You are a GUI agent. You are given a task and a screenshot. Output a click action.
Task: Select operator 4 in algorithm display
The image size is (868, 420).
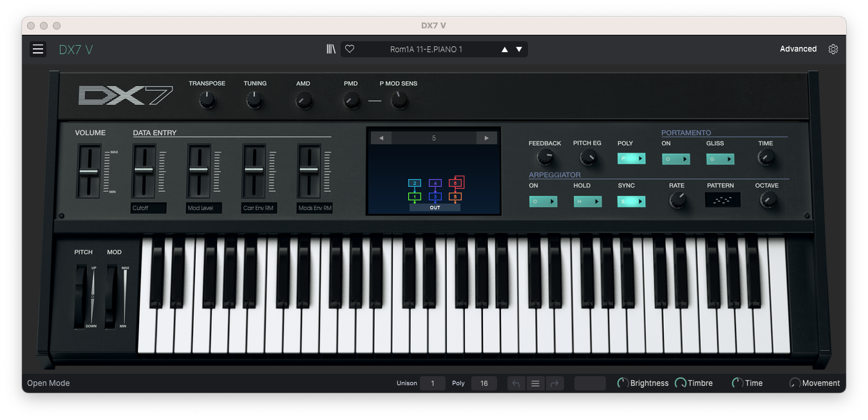[x=435, y=184]
